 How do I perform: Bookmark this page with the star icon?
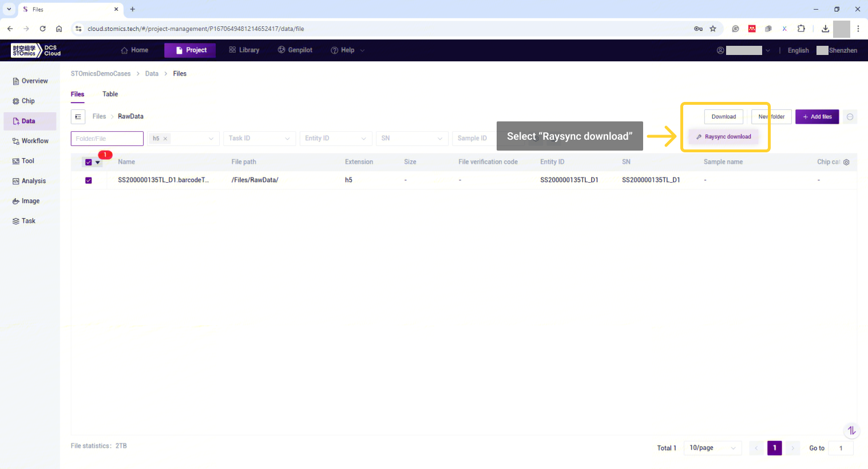(713, 29)
